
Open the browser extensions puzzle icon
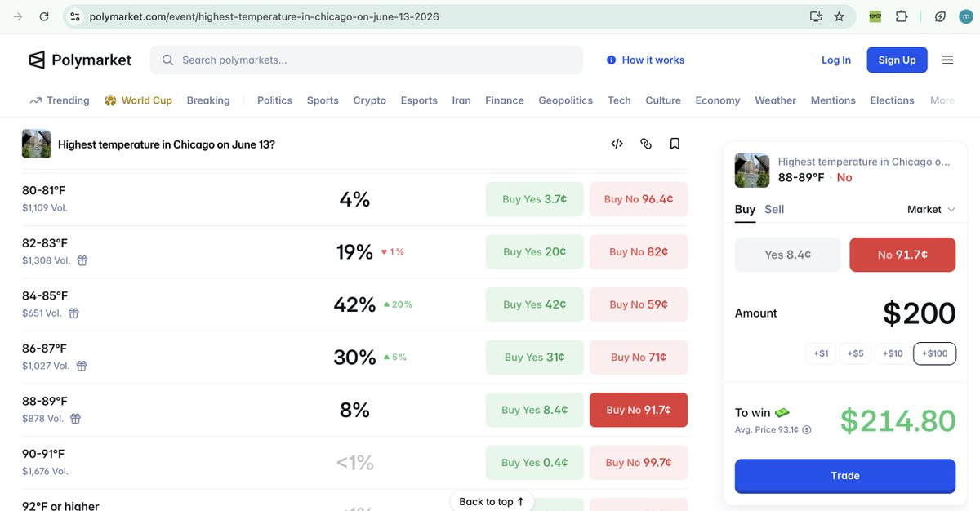902,16
